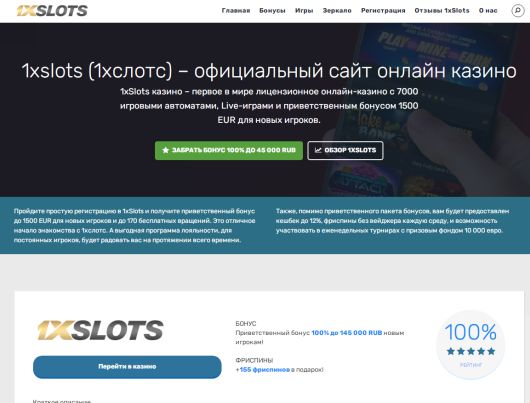Click the blue Перейти в казино button
Viewport: 530px width, 403px height.
pyautogui.click(x=127, y=367)
